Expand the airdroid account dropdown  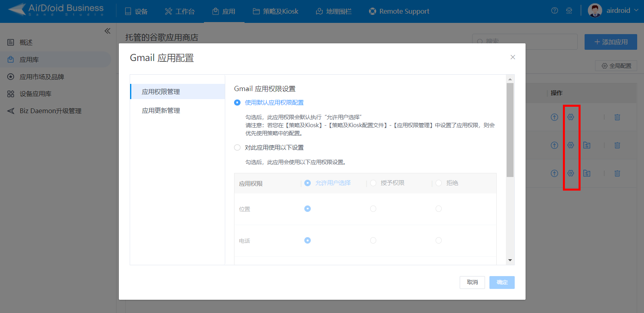coord(622,10)
